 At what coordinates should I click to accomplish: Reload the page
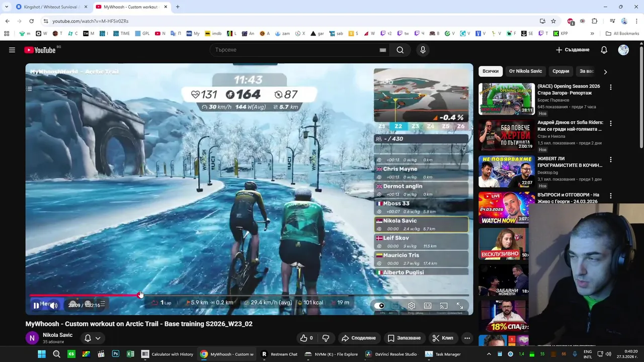(31, 21)
